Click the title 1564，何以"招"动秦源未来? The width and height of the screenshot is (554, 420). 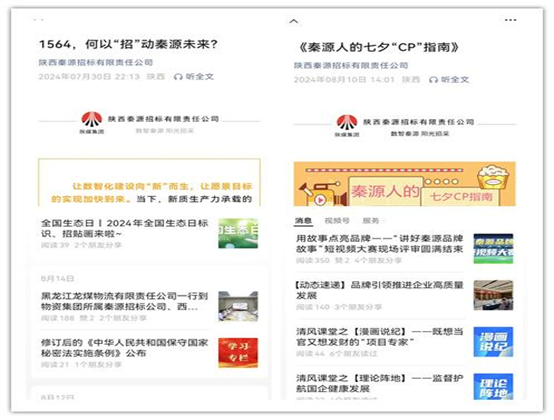click(x=128, y=45)
